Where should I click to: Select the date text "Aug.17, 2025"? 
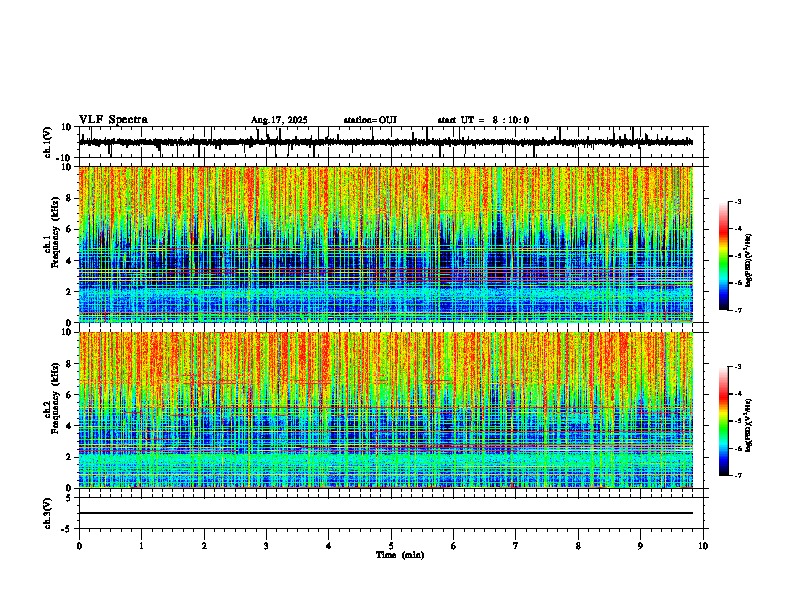[x=279, y=120]
